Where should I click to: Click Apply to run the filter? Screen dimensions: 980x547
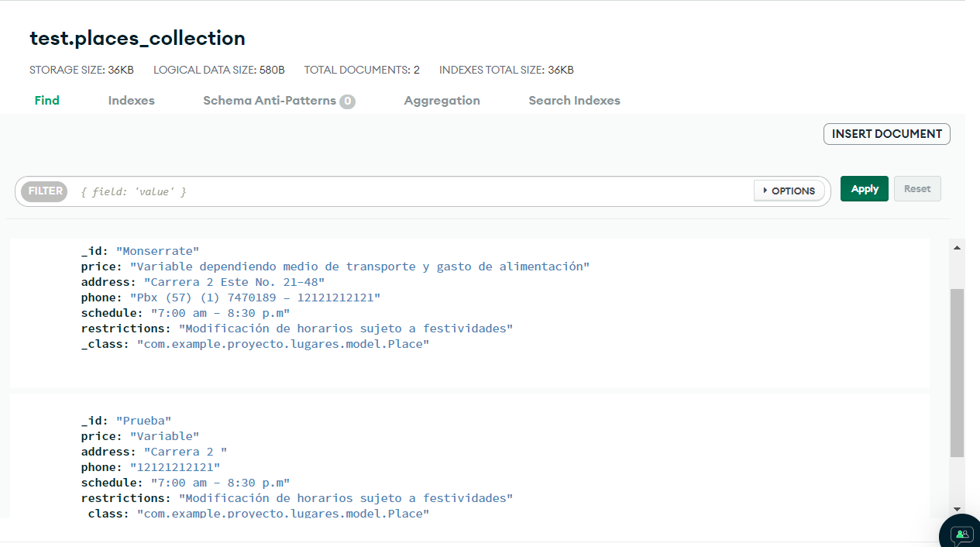[x=864, y=188]
